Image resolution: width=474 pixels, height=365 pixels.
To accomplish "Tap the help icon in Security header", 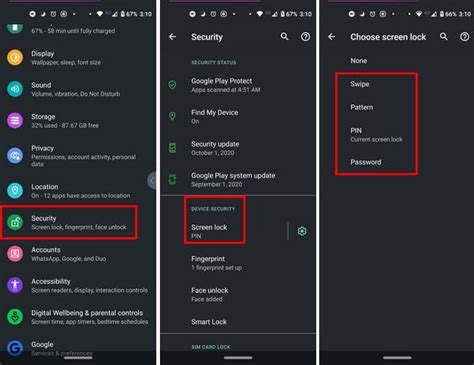I will pos(305,37).
